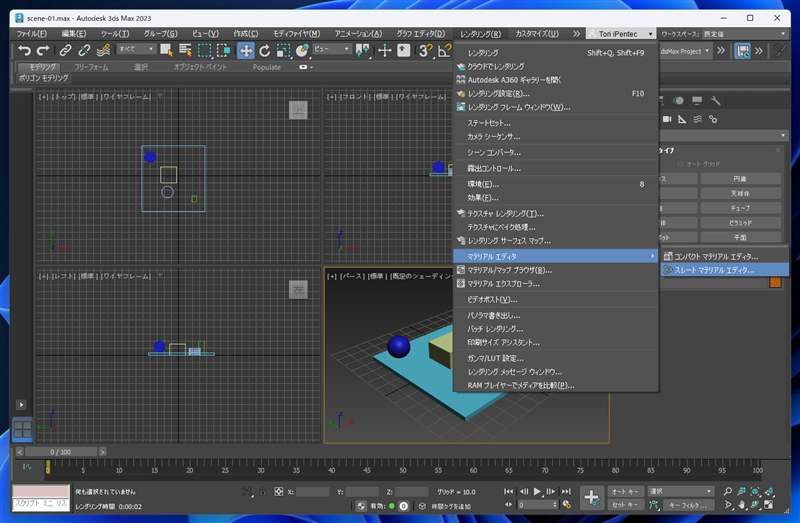Click the Use Pivot Point Center icon

pos(362,51)
